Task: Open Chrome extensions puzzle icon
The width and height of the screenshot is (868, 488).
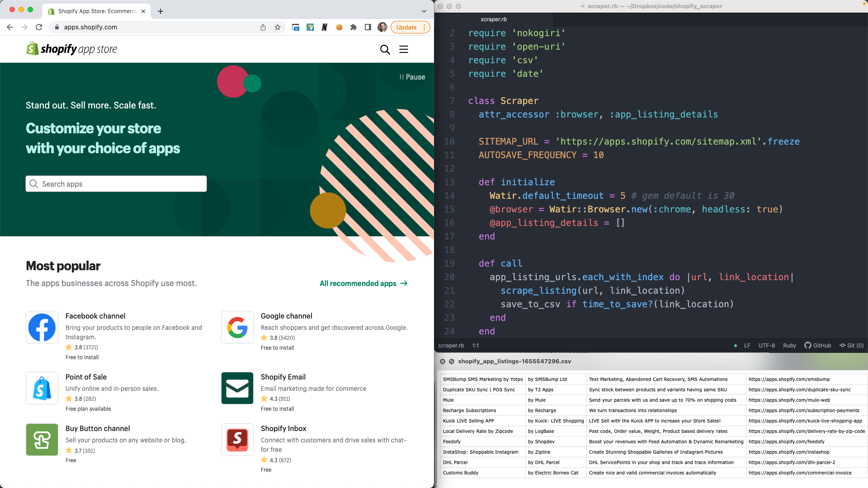Action: [354, 28]
